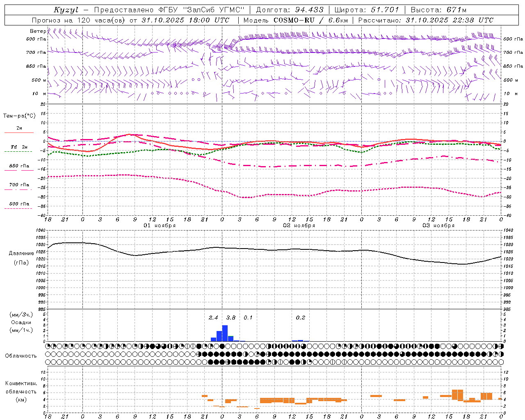525x420 pixels.
Task: Click the Ветер wind panel label
Action: point(38,31)
